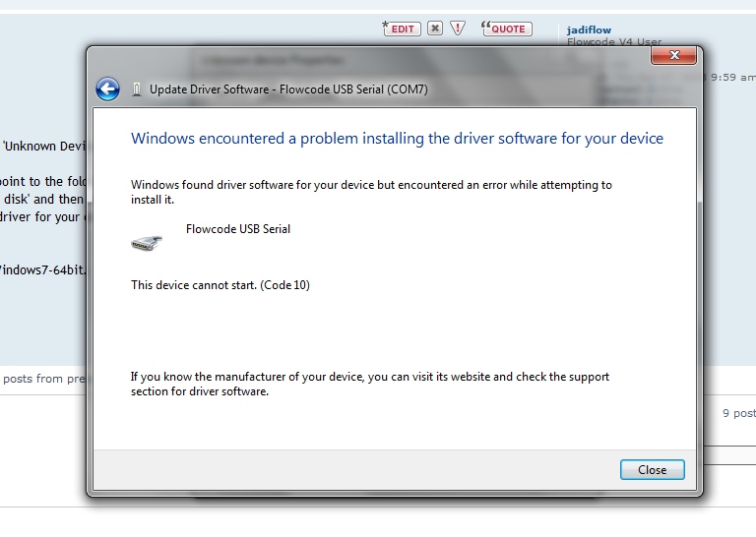This screenshot has width=756, height=537.
Task: Open the jadiflow user profile link
Action: click(x=589, y=30)
